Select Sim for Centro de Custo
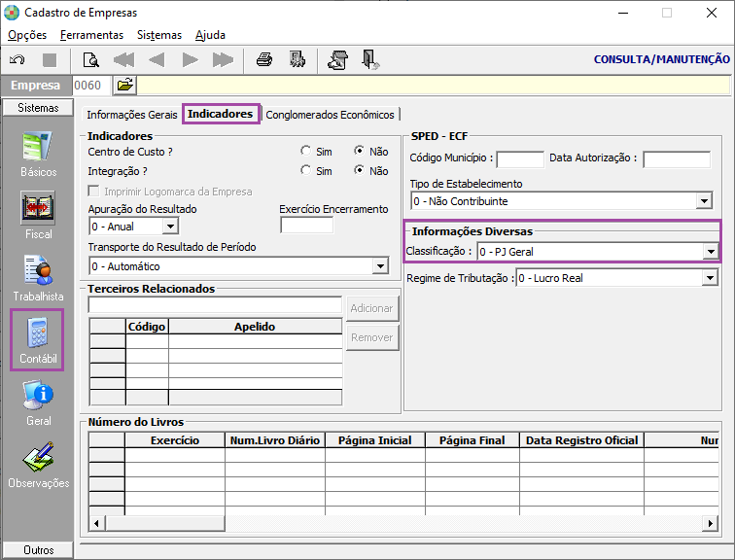This screenshot has height=560, width=735. [305, 151]
